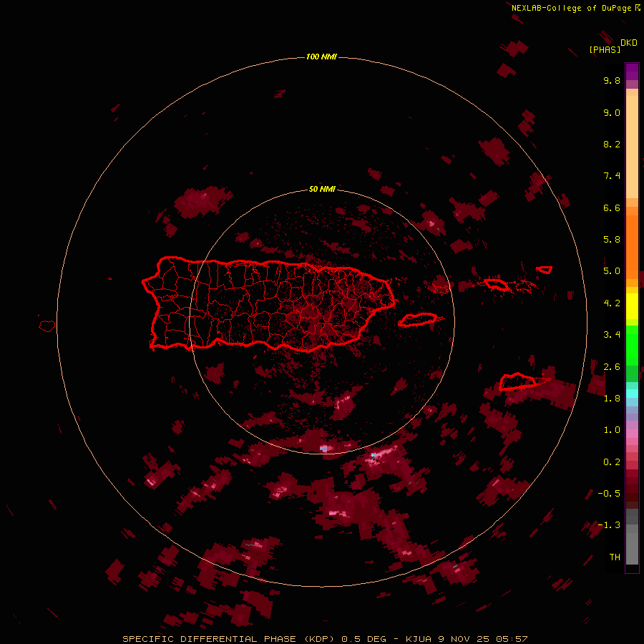Click the 9.8 value on the color scale
The image size is (644, 644).
(612, 80)
